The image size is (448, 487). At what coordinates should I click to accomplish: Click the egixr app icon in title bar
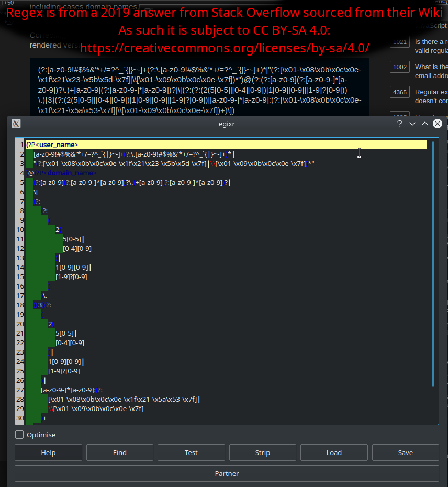click(x=16, y=124)
